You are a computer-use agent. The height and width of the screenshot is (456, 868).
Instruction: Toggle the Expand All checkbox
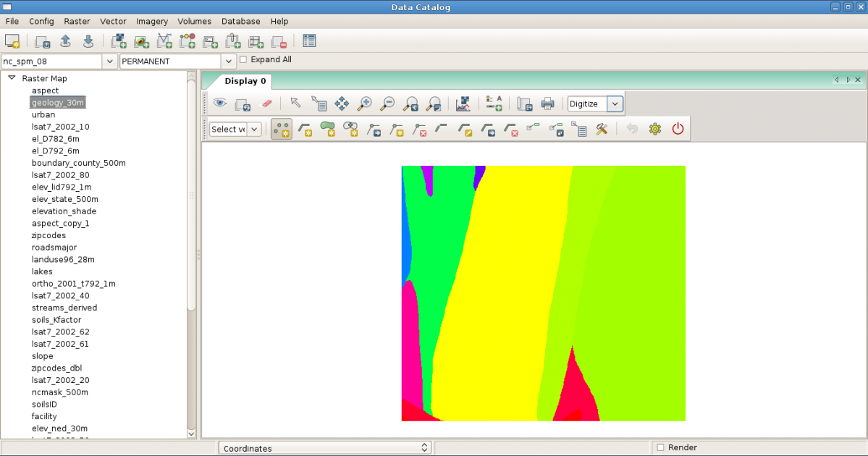click(243, 60)
